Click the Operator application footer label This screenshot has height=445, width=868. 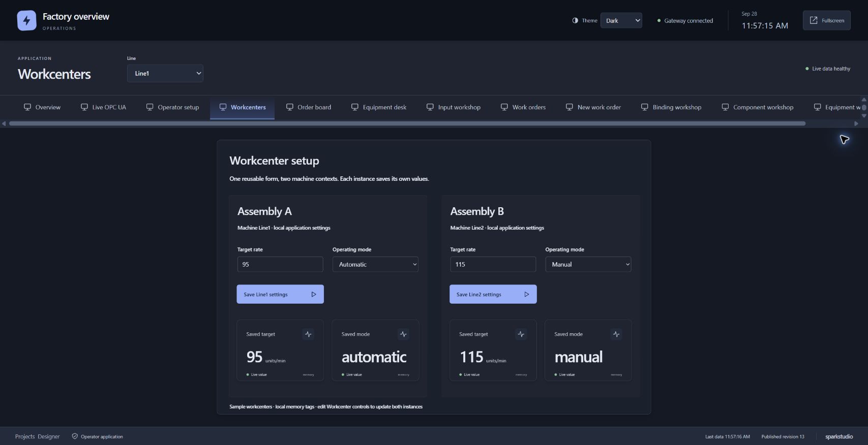pos(102,436)
